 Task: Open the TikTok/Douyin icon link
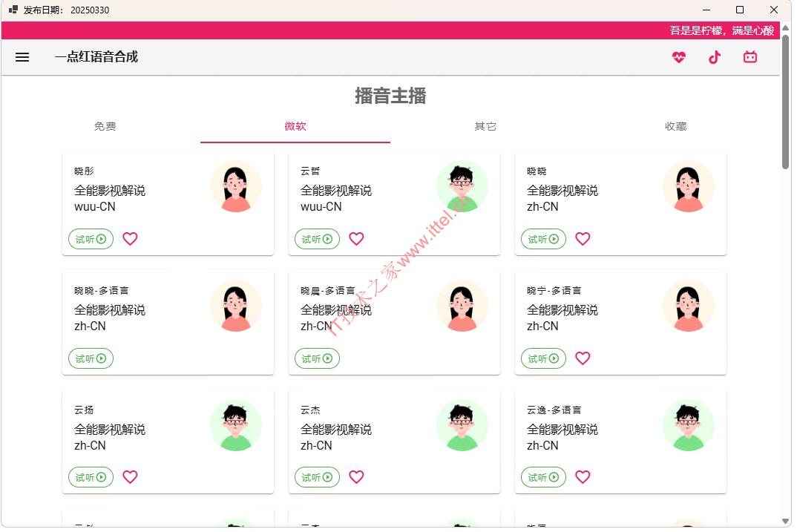[715, 57]
